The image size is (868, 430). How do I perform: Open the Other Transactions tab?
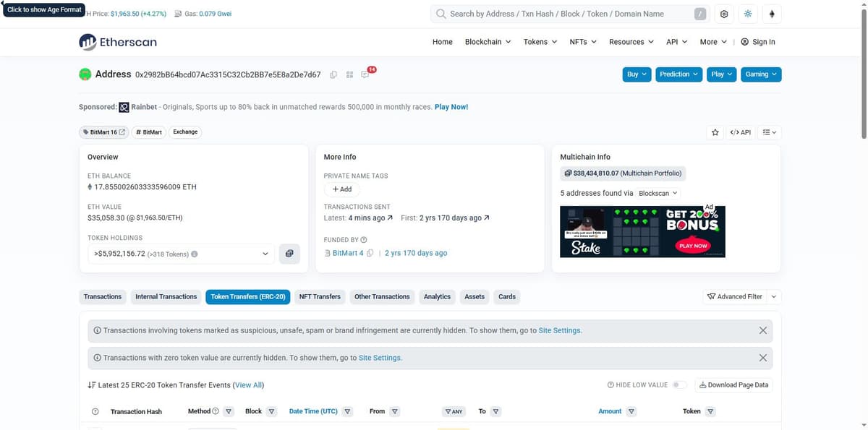tap(382, 296)
